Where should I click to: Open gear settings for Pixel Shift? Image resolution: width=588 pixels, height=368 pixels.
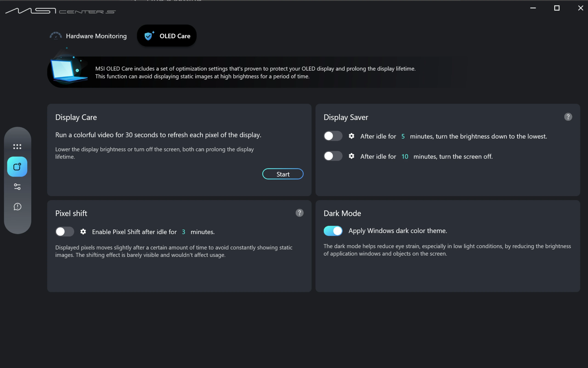pyautogui.click(x=83, y=231)
